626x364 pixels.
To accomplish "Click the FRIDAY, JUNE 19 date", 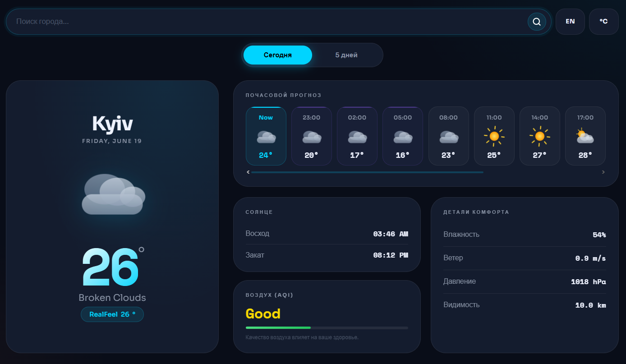I will tap(112, 141).
